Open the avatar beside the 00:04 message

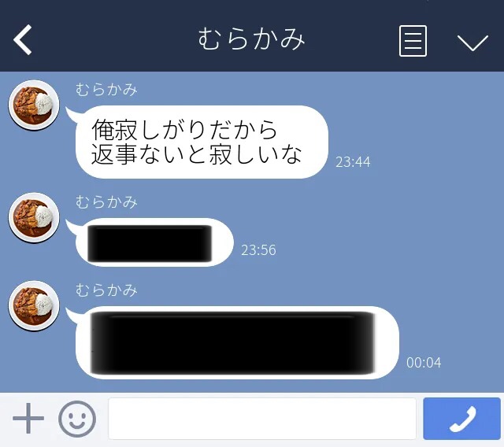click(34, 306)
